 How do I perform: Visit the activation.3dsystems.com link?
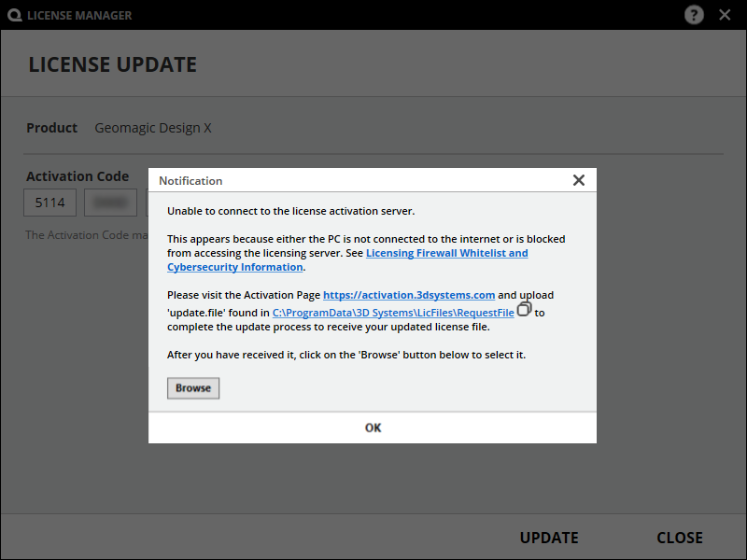409,295
